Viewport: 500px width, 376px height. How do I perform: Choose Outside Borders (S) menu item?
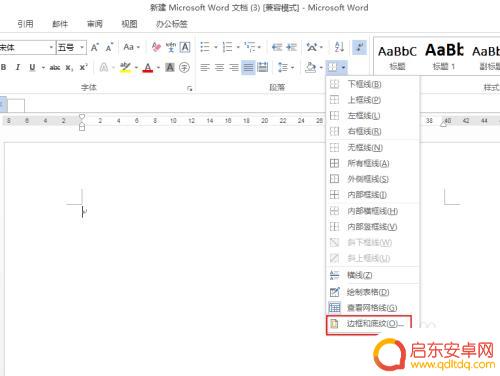[372, 179]
